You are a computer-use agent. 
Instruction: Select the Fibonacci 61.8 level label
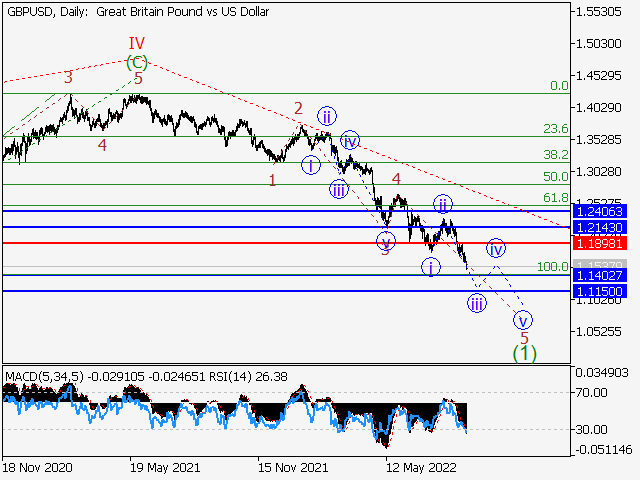(x=556, y=198)
